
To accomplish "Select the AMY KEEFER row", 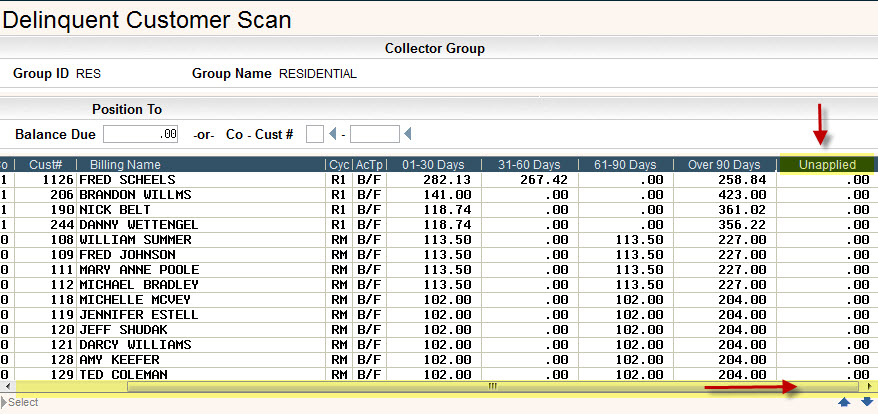I will coord(437,360).
